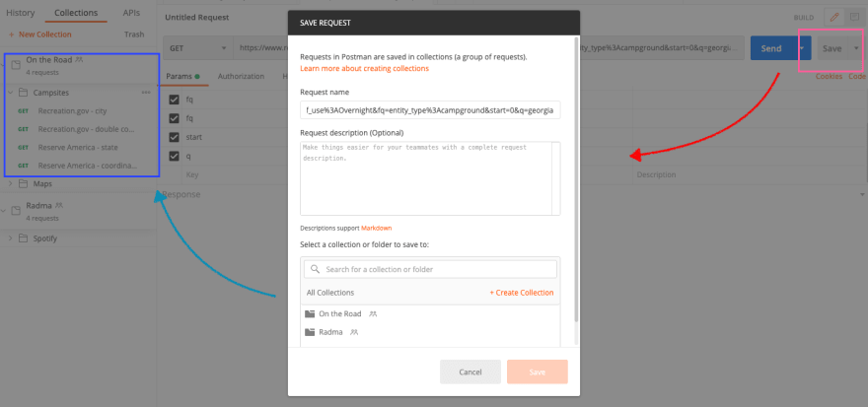
Task: Click the comment icon near BUILD
Action: point(854,17)
